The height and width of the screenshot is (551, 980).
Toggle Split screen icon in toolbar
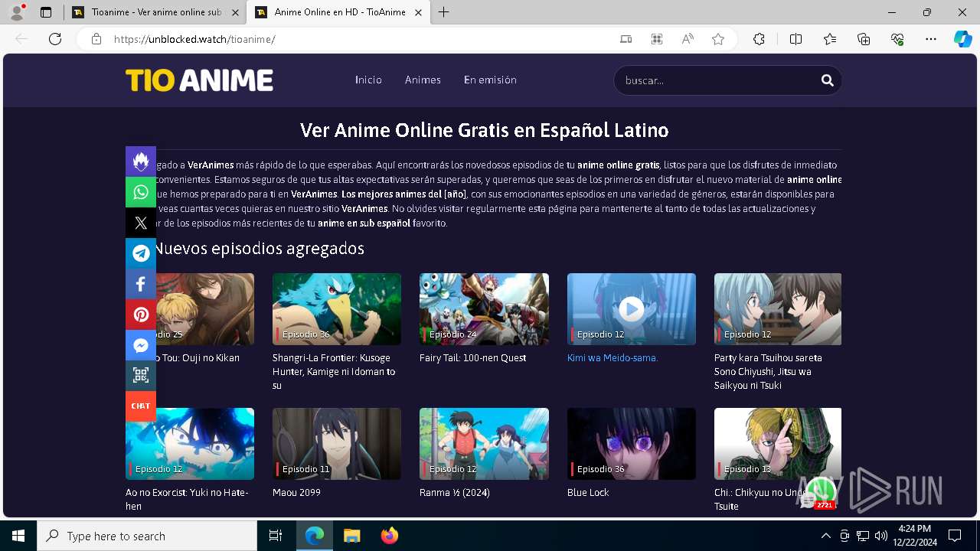pos(795,39)
